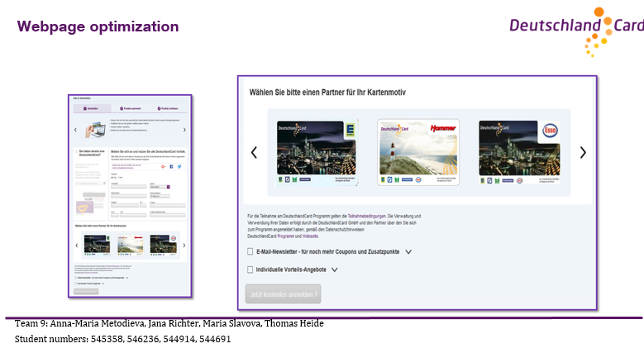
Task: Click Twitter sign-in icon in small preview
Action: tap(179, 166)
